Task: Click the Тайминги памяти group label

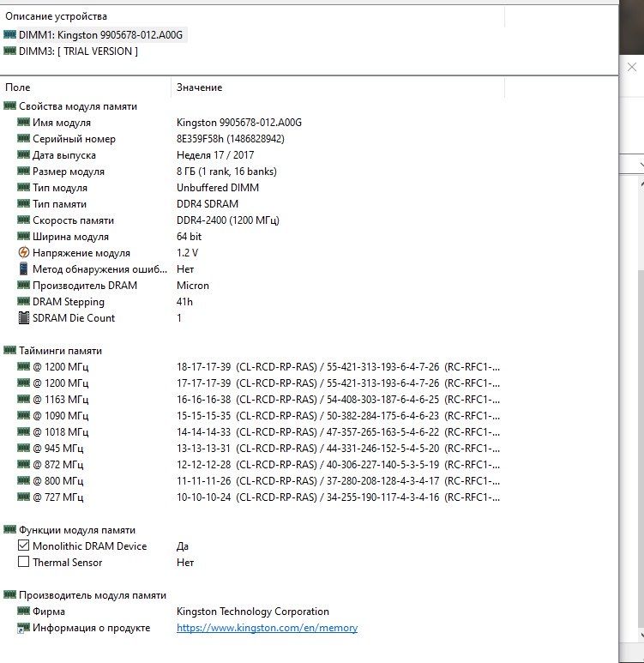Action: (61, 351)
